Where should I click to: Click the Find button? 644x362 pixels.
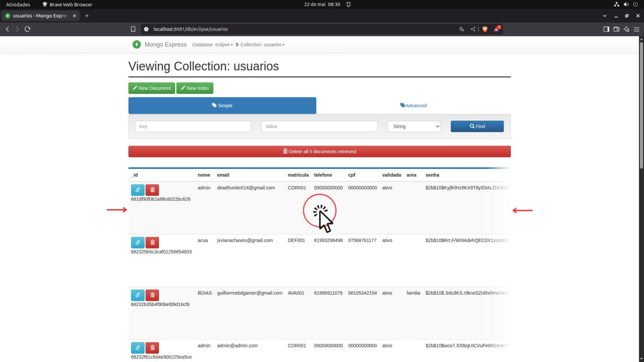(477, 126)
